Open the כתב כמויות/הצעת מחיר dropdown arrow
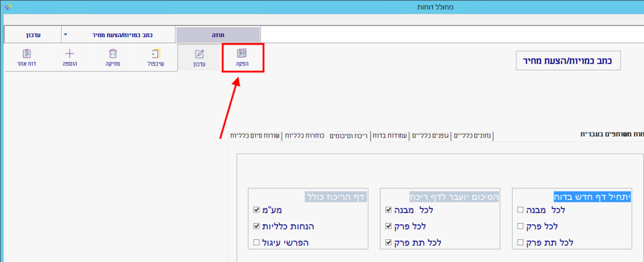Image resolution: width=644 pixels, height=262 pixels. [65, 34]
